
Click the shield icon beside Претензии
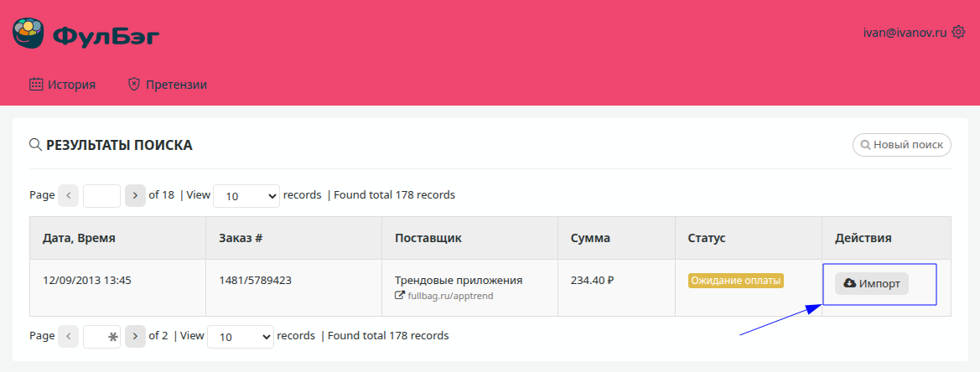pyautogui.click(x=133, y=85)
